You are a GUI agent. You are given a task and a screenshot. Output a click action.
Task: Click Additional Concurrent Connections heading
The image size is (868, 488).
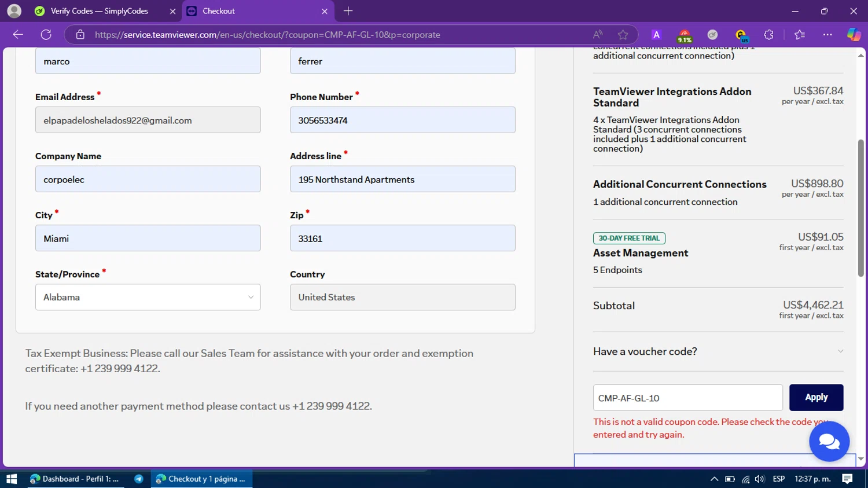(680, 184)
